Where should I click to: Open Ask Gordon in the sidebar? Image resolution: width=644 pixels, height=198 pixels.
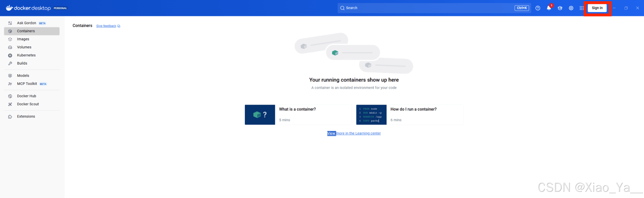coord(32,23)
